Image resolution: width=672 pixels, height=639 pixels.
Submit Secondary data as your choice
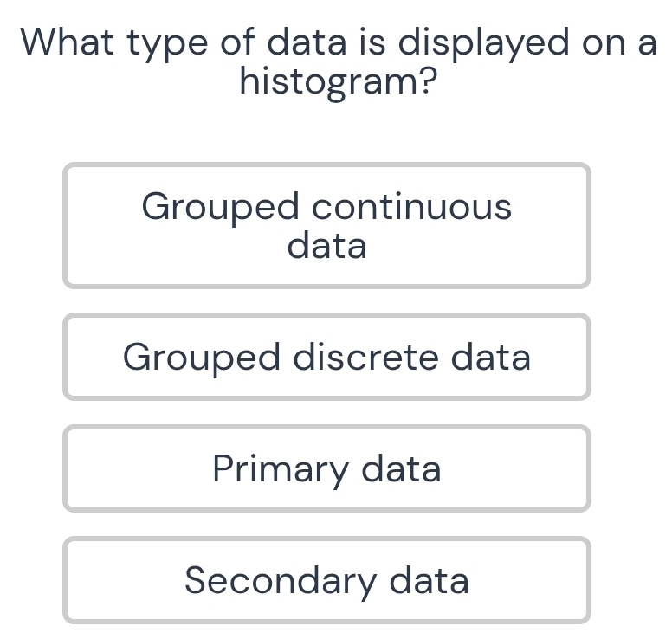pyautogui.click(x=326, y=580)
